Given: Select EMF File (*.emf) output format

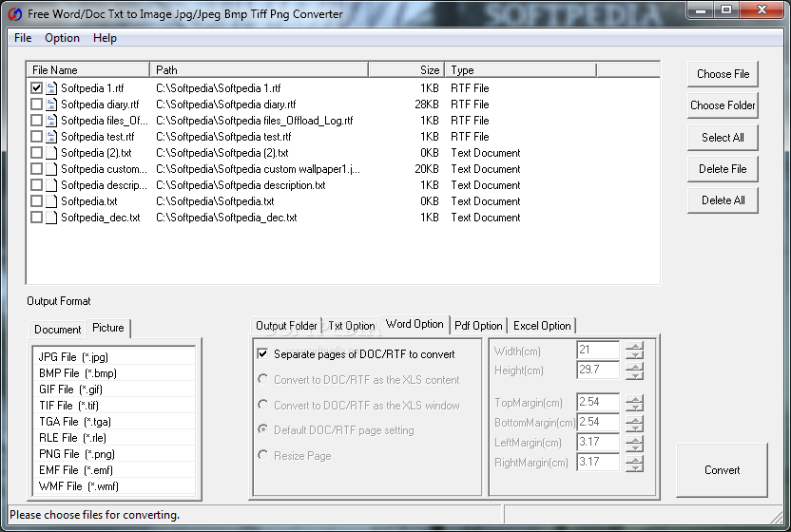Looking at the screenshot, I should pos(114,470).
